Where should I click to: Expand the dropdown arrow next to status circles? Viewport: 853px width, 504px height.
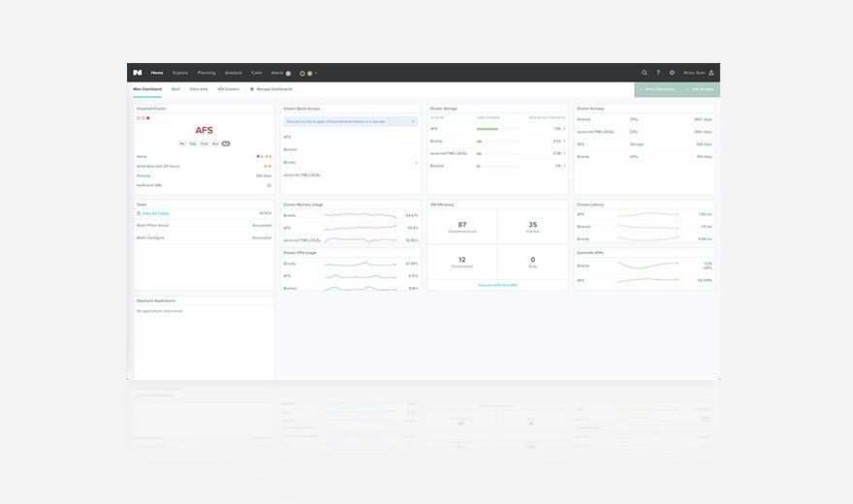click(316, 73)
